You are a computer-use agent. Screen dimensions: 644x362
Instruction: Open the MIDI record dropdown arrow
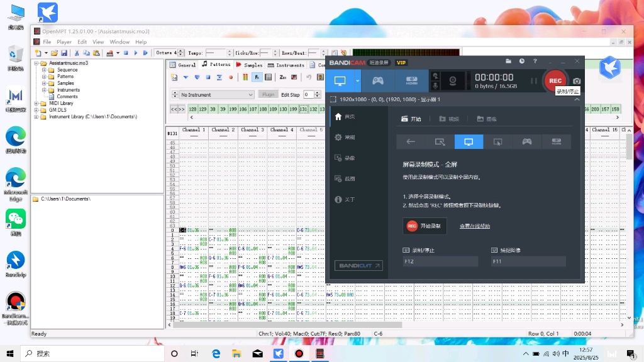point(118,53)
